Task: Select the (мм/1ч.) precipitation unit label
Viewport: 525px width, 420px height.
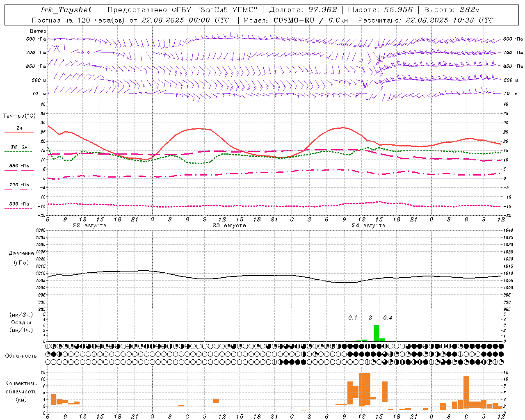Action: [x=21, y=330]
